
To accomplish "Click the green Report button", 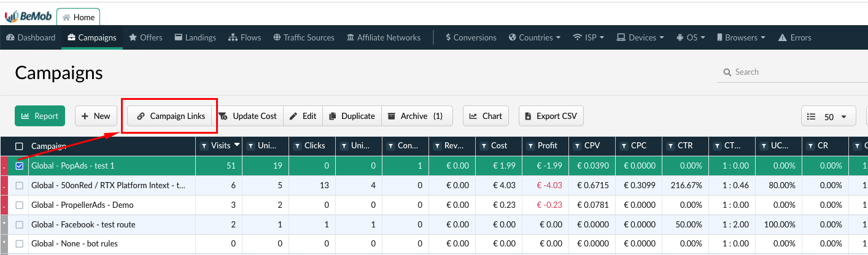I will click(x=40, y=116).
